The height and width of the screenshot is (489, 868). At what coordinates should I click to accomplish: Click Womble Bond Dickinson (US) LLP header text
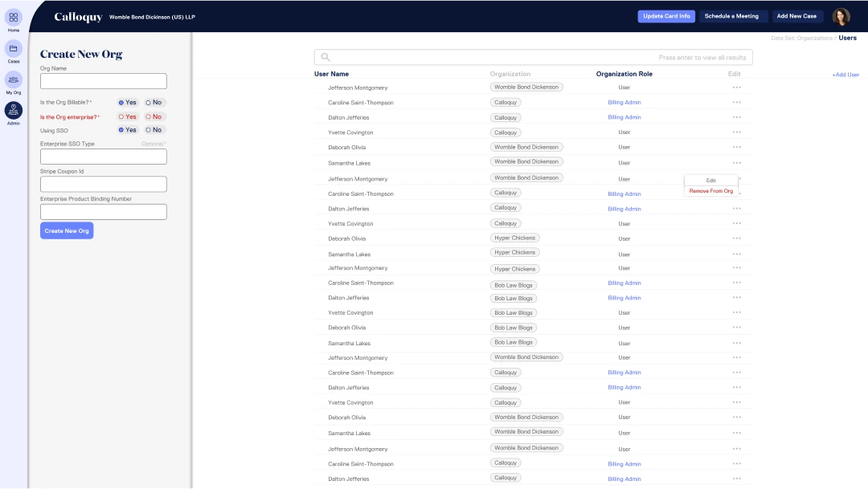point(152,17)
